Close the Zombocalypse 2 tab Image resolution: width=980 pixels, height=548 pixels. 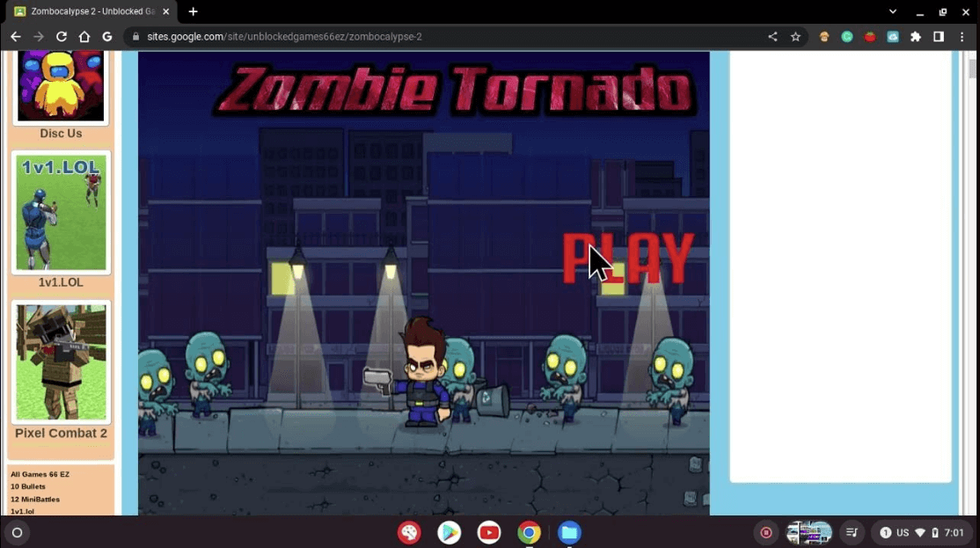pos(165,11)
